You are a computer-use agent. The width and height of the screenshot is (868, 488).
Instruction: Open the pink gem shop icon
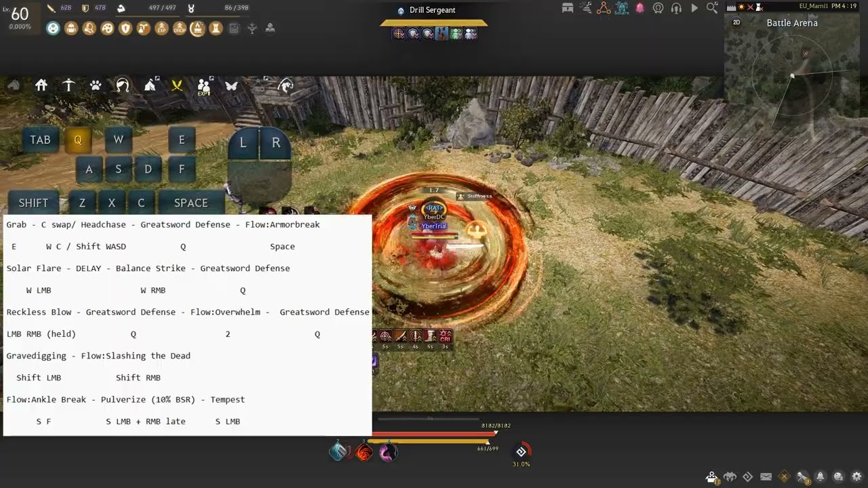639,8
